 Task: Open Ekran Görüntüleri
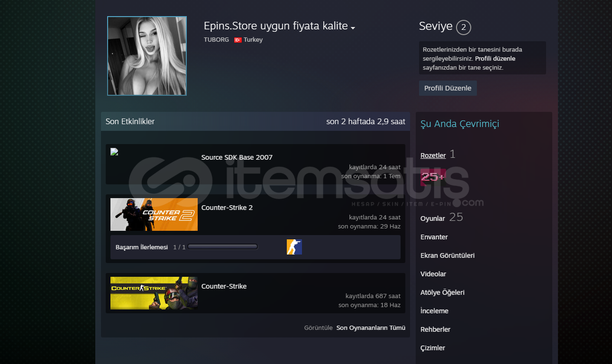point(448,255)
